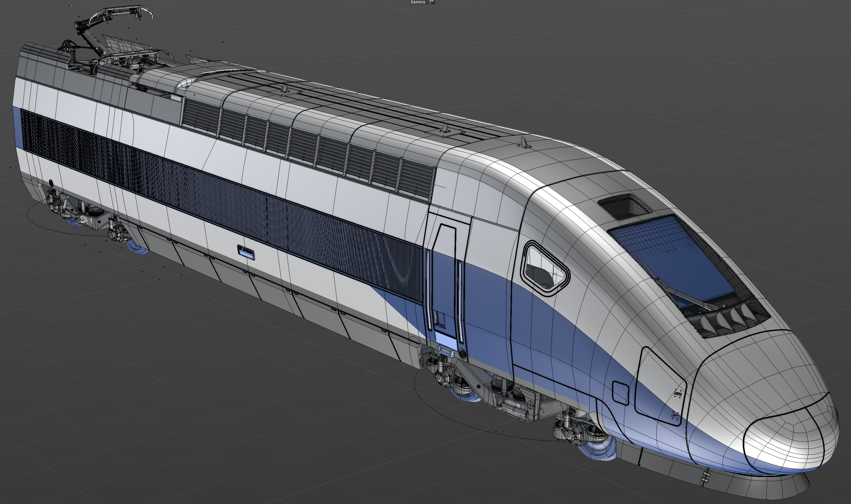
Task: Click the camera icon beside Kamera
Action: [x=431, y=2]
